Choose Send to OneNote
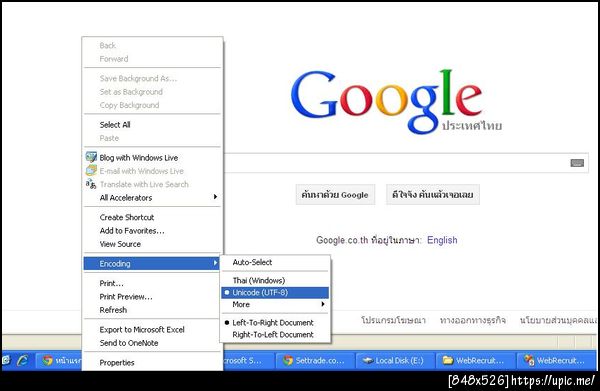Image resolution: width=600 pixels, height=391 pixels. click(152, 343)
